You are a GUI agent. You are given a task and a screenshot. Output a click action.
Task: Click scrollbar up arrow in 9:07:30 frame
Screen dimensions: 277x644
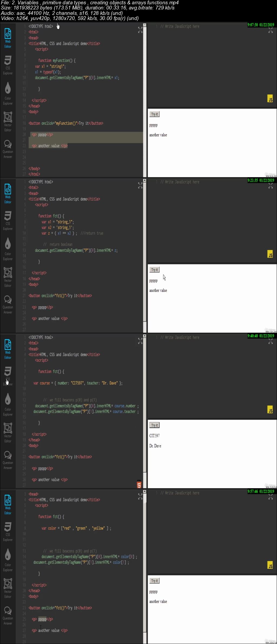pyautogui.click(x=145, y=25)
